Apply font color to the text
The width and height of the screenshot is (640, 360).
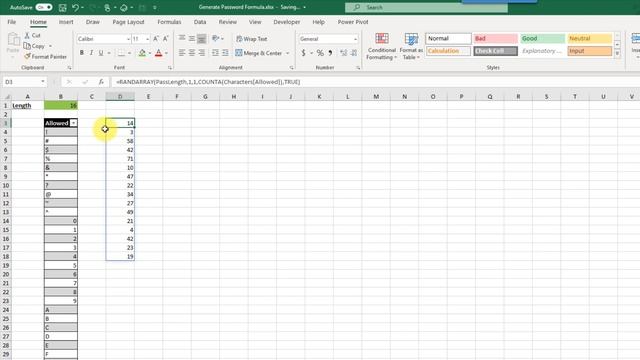coord(159,53)
